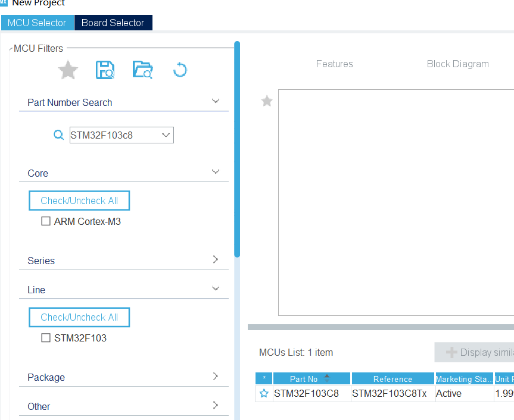Click the Marketing Status column header
The width and height of the screenshot is (514, 420).
click(464, 378)
